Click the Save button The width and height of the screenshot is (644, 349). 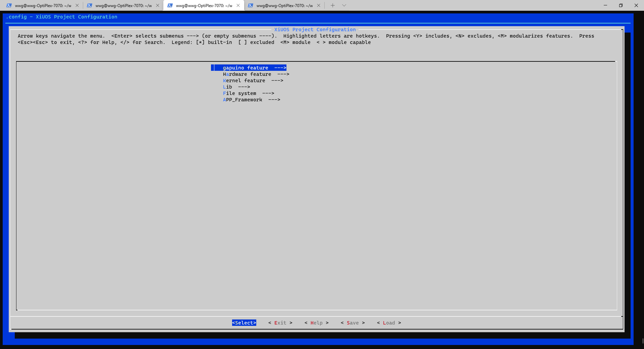click(x=353, y=323)
